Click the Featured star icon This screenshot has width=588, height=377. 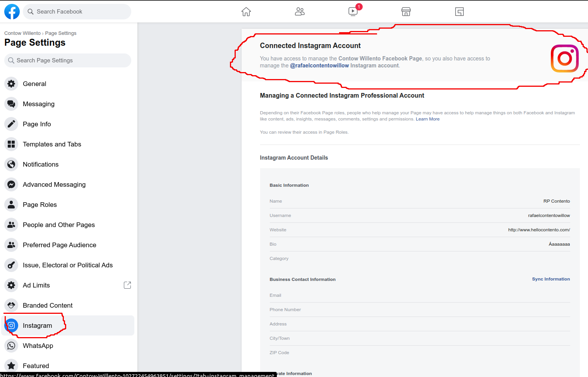click(x=12, y=366)
